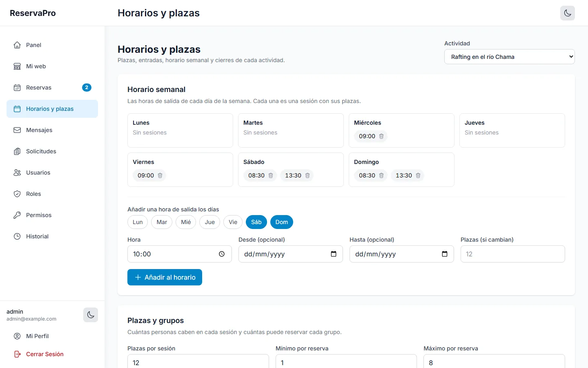
Task: Click Añadir al horario button
Action: point(165,277)
